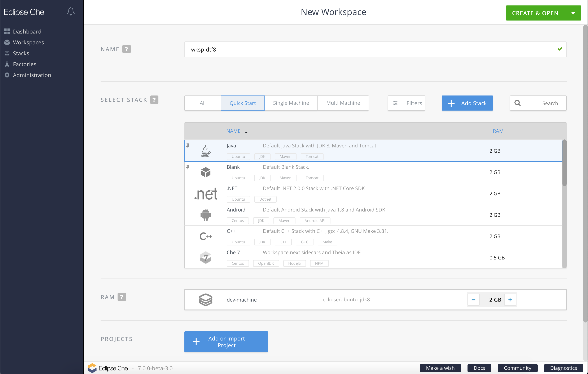Expand the Create & Open dropdown arrow

pos(573,13)
